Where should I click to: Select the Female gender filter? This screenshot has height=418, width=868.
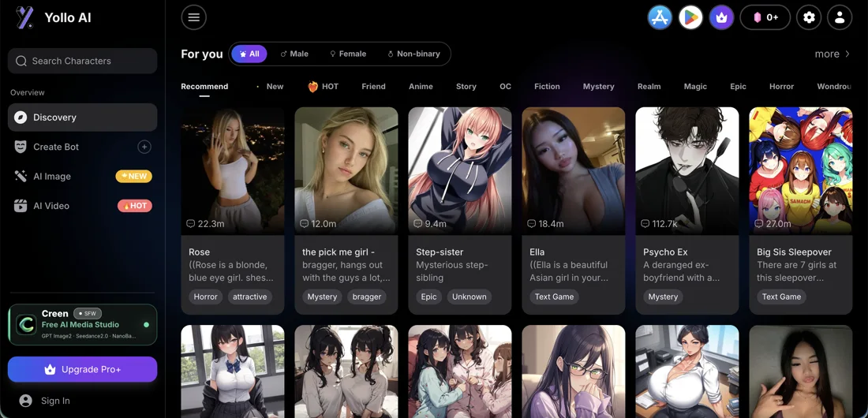348,54
